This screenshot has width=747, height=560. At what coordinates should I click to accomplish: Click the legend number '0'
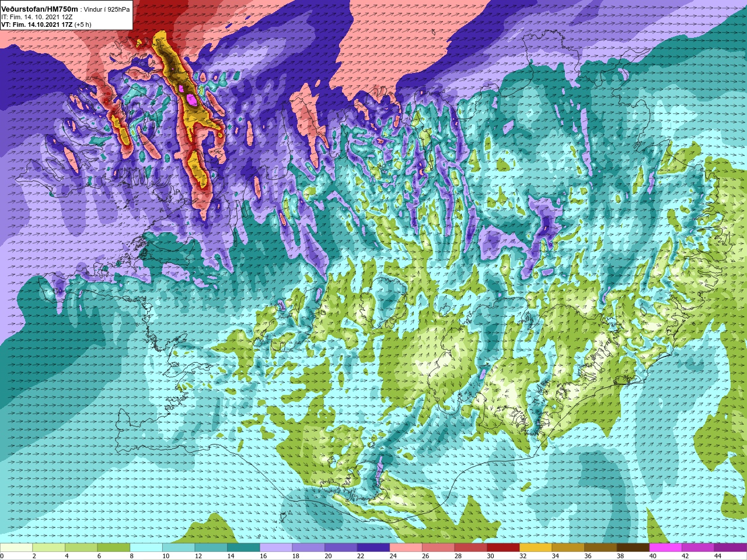(2, 556)
